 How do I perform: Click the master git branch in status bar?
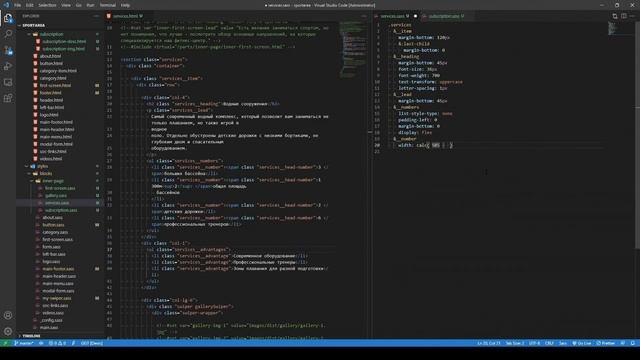(23, 343)
